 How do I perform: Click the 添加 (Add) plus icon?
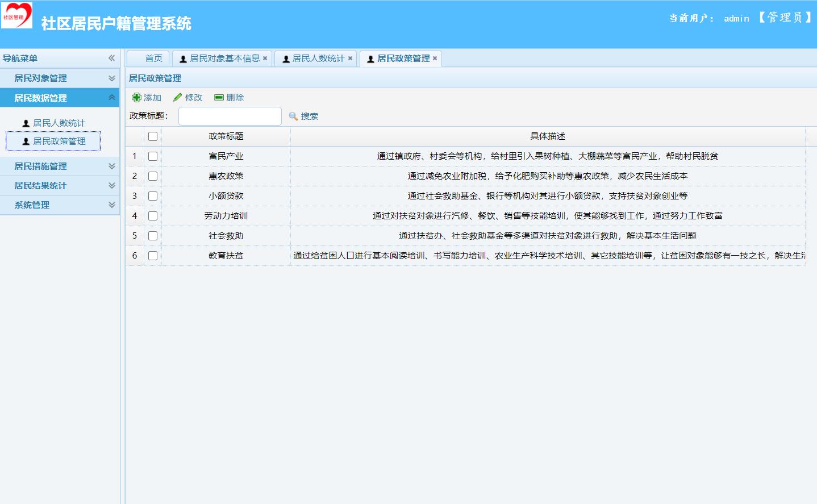coord(136,97)
